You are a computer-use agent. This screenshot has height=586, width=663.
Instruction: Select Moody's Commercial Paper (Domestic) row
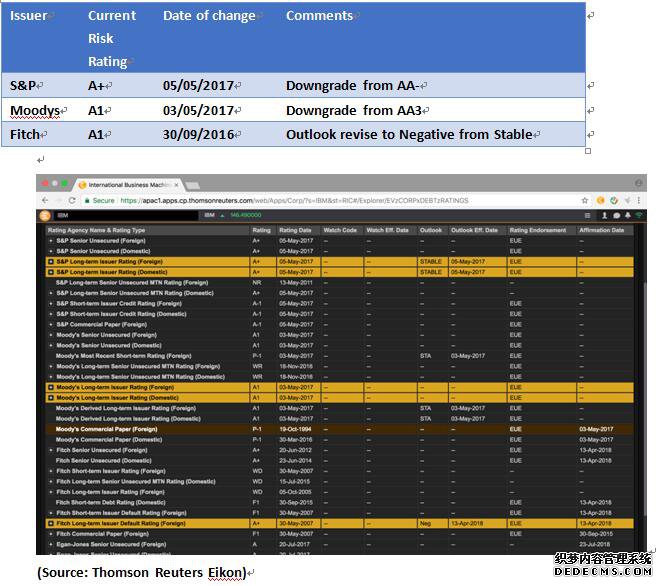tap(340, 440)
